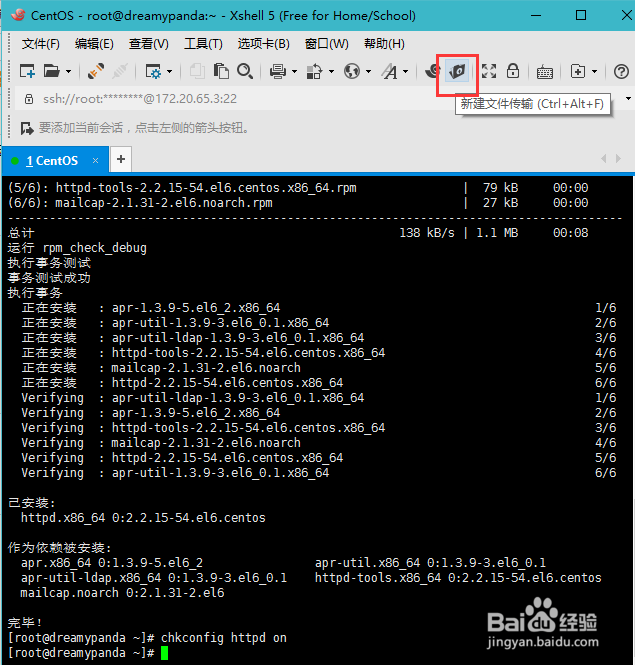
Task: Expand the Print dropdown arrow
Action: (x=294, y=71)
